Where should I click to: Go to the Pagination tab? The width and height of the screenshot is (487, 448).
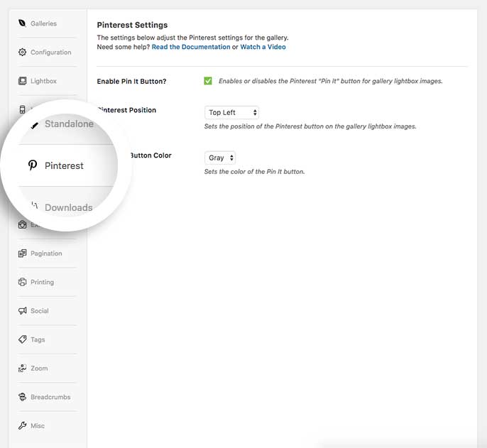[46, 253]
